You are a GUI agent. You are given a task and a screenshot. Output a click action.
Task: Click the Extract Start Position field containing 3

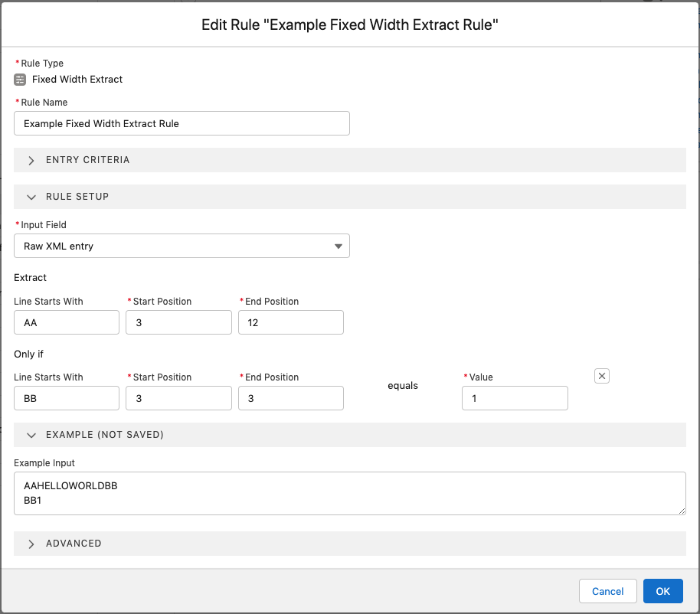point(178,322)
